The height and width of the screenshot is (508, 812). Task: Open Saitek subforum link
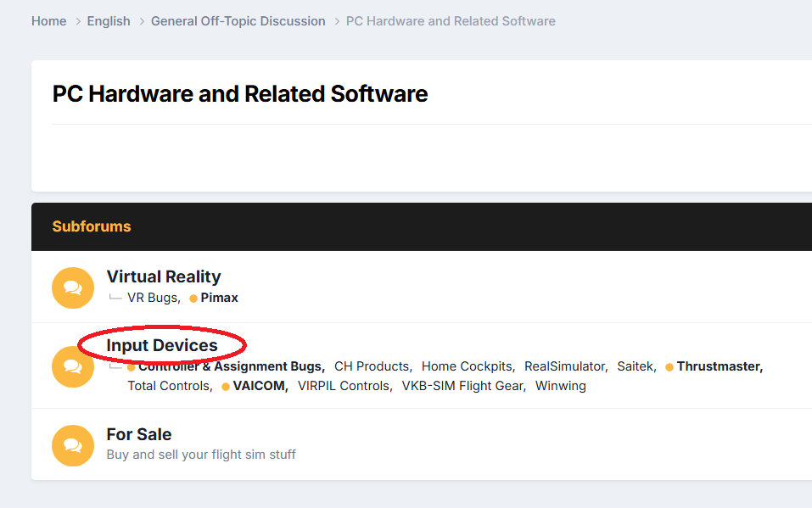click(637, 366)
